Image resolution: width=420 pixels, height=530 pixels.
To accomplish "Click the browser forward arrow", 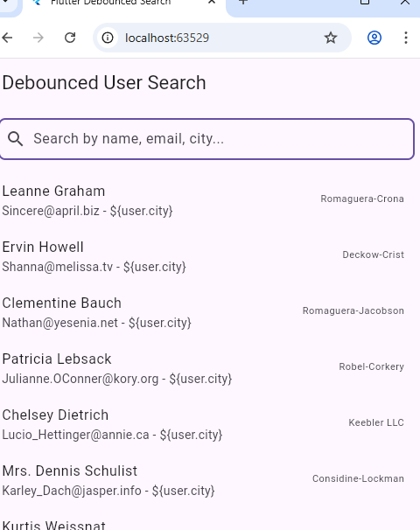I will 38,38.
